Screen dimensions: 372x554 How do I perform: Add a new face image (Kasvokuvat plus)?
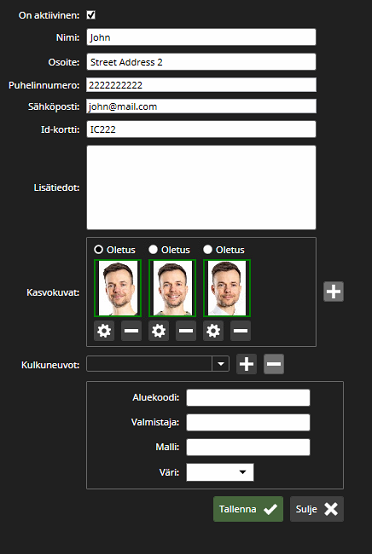[333, 291]
